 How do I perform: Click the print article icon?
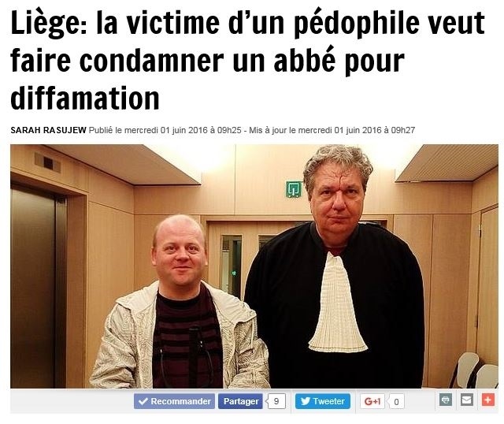coord(446,400)
